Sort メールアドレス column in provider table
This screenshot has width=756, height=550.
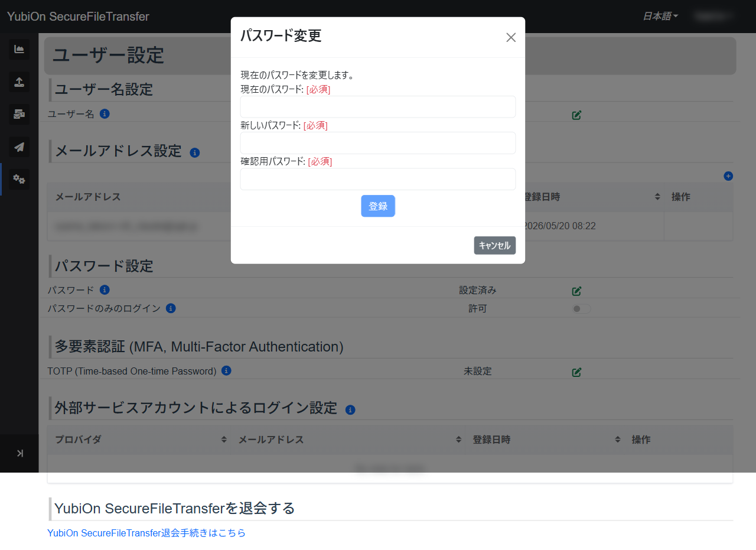tap(459, 440)
